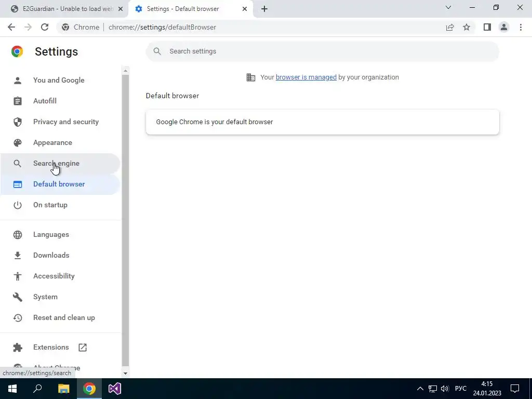Open the volume tray icon
The height and width of the screenshot is (399, 532).
[x=445, y=389]
